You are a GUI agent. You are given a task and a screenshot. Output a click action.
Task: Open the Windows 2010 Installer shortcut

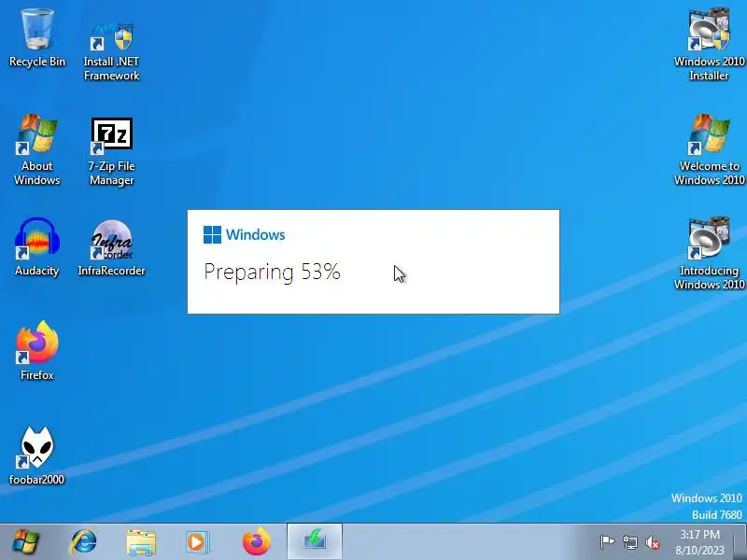[x=709, y=44]
